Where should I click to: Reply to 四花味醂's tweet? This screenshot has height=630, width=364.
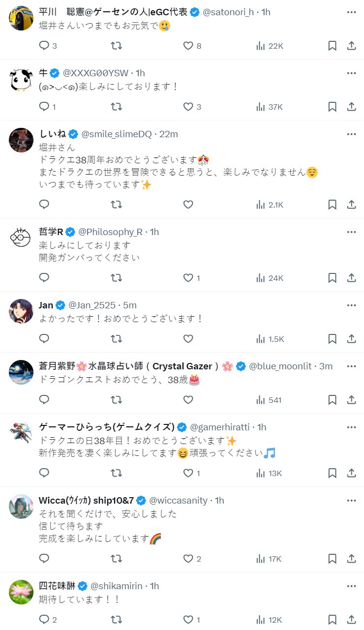pos(44,620)
